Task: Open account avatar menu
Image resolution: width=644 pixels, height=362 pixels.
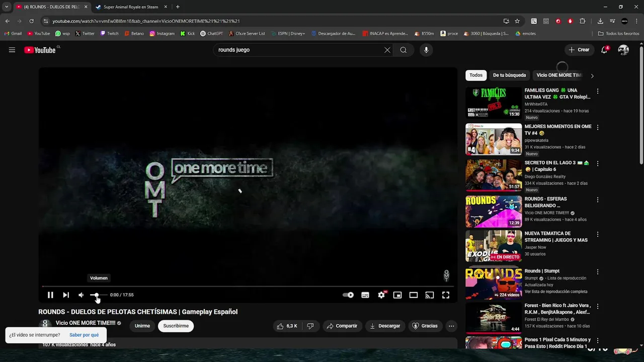Action: [x=623, y=50]
